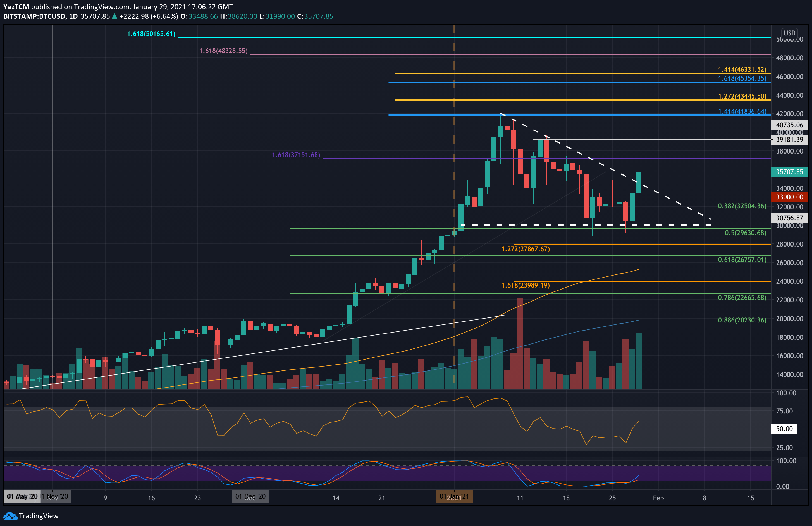Click the 18000.00 price axis tick
812x526 pixels.
click(789, 337)
